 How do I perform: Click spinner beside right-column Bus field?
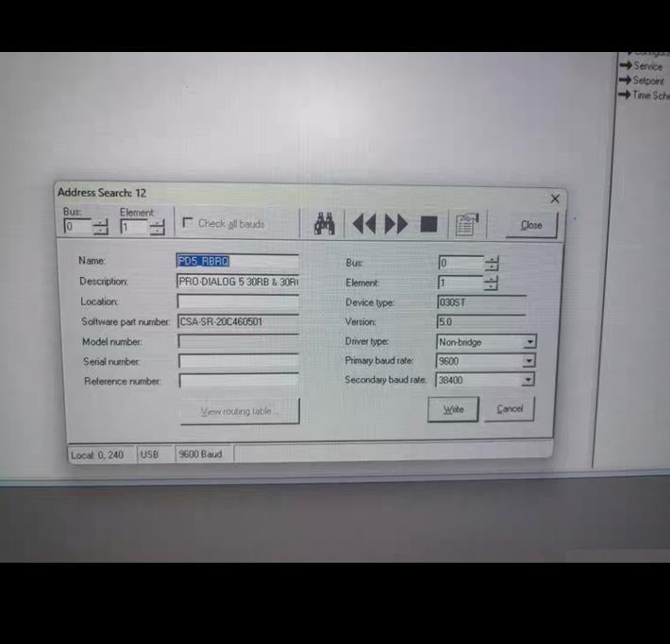491,263
